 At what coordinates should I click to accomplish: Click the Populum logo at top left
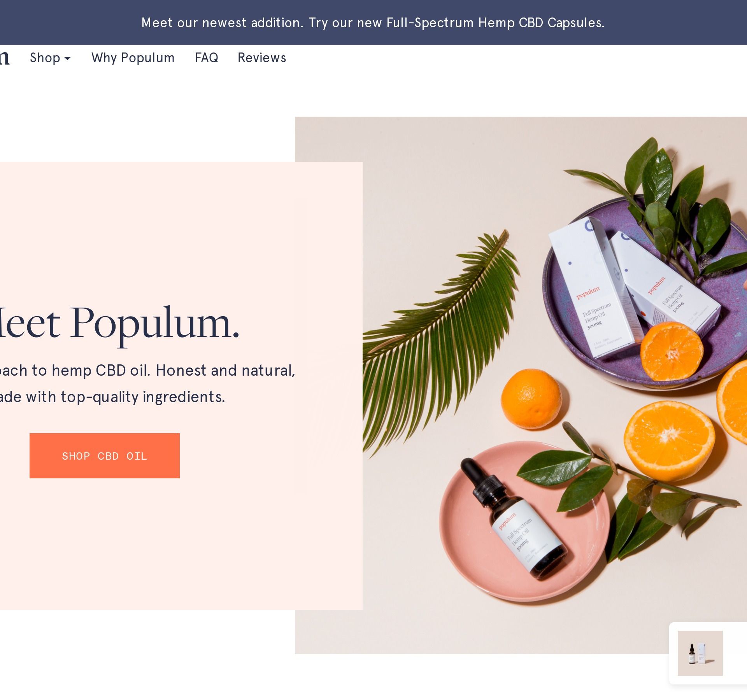pyautogui.click(x=4, y=58)
